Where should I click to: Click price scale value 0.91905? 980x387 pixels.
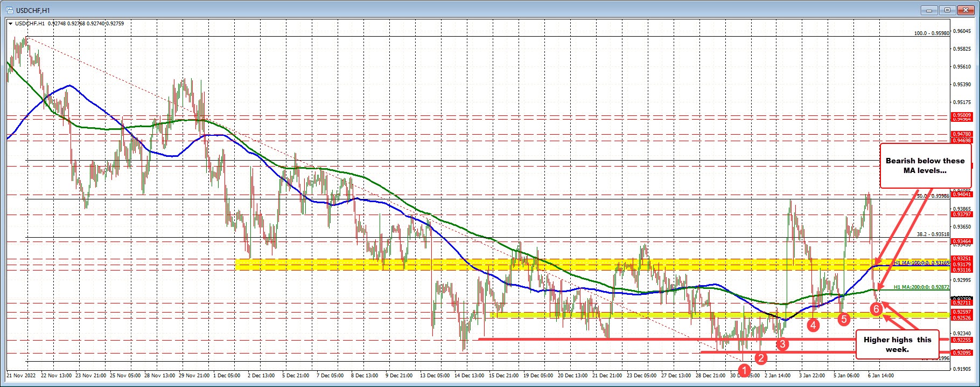pos(962,369)
